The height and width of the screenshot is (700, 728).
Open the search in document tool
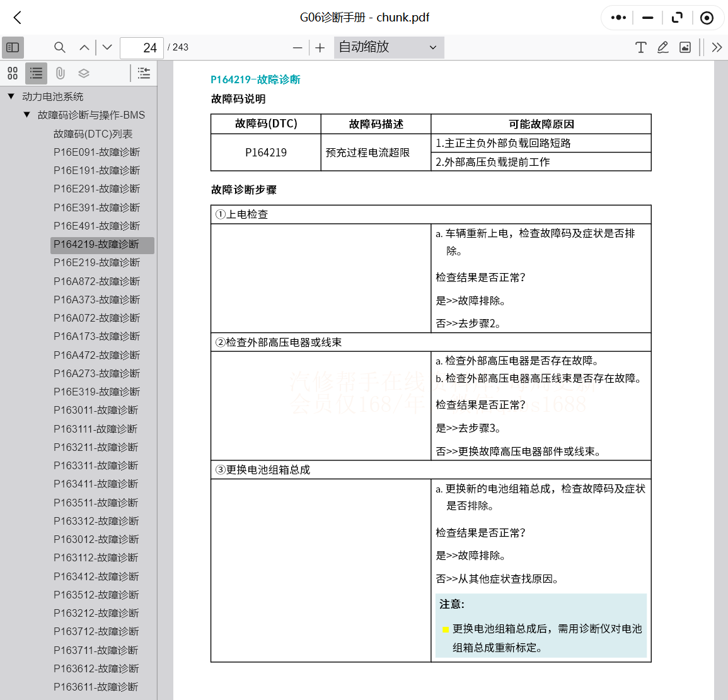pyautogui.click(x=60, y=47)
